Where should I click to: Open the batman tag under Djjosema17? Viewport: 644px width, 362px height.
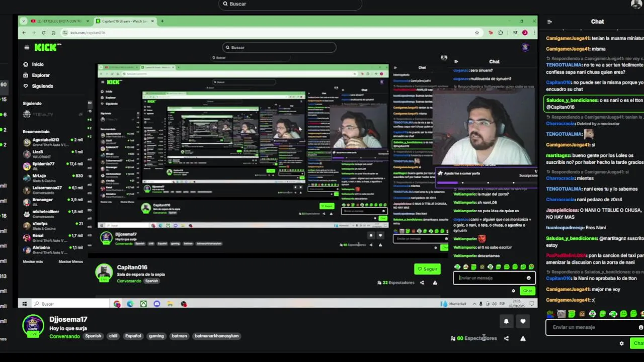[179, 336]
